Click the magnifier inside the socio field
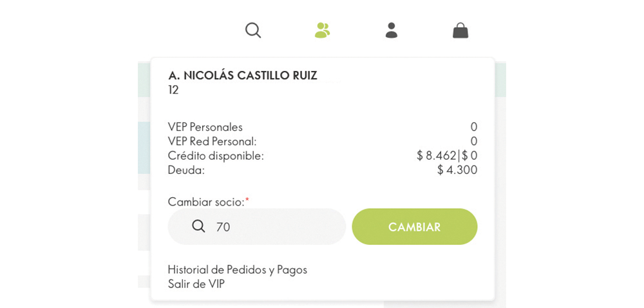The image size is (644, 308). pyautogui.click(x=198, y=226)
